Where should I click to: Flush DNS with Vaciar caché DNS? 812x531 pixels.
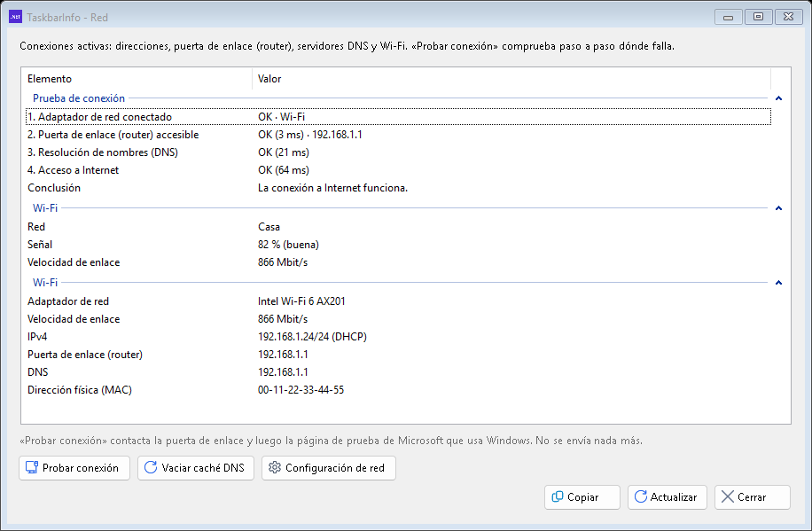[196, 468]
